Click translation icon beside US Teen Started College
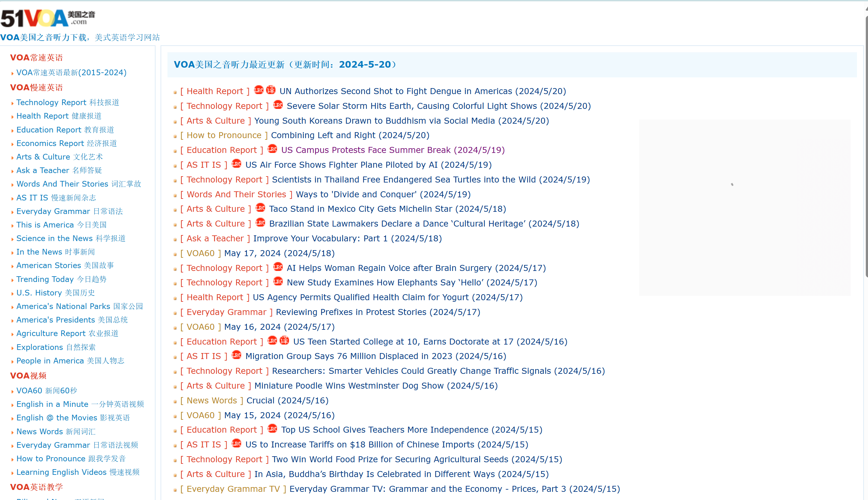Image resolution: width=868 pixels, height=500 pixels. [x=284, y=341]
